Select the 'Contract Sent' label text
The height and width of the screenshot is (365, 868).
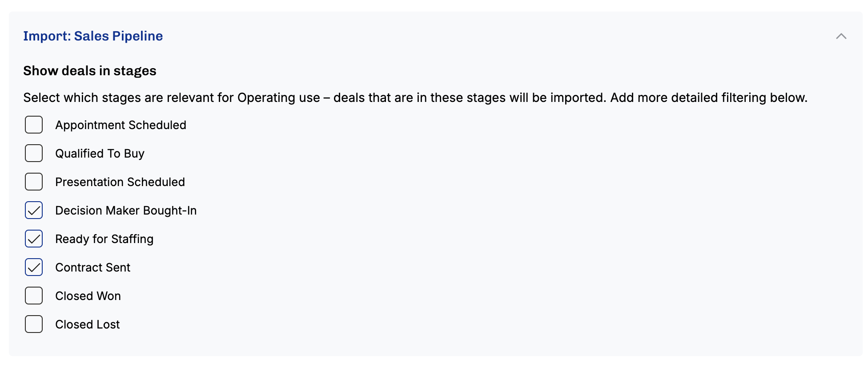(92, 268)
